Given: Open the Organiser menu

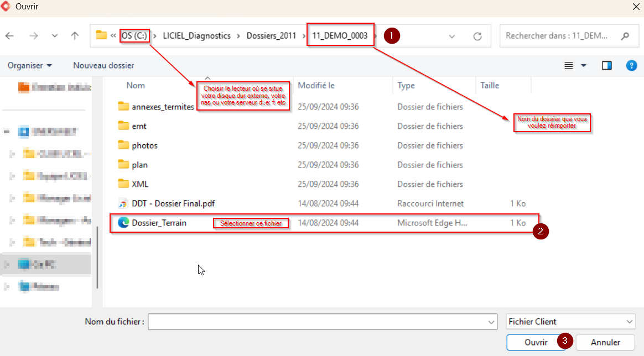Looking at the screenshot, I should (x=30, y=65).
